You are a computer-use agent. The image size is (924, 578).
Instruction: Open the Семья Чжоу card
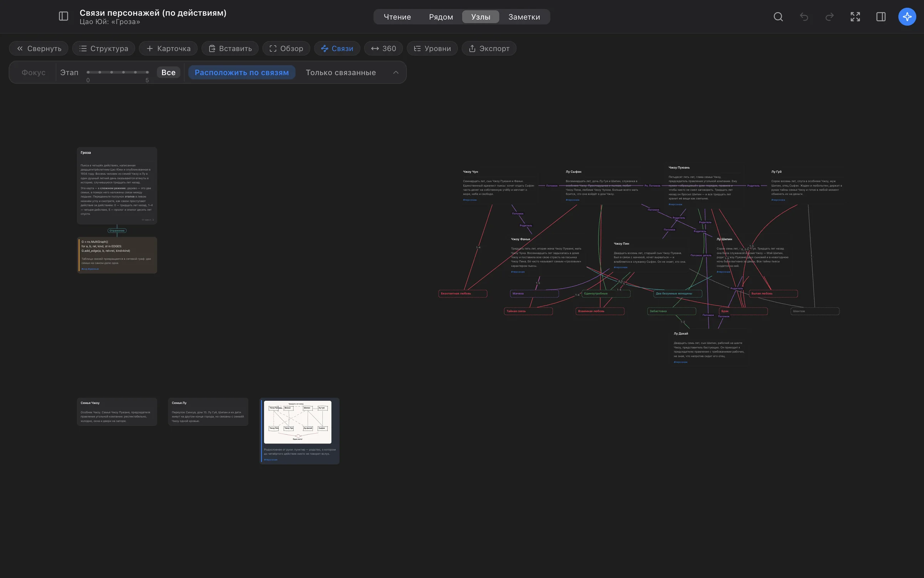tap(117, 412)
